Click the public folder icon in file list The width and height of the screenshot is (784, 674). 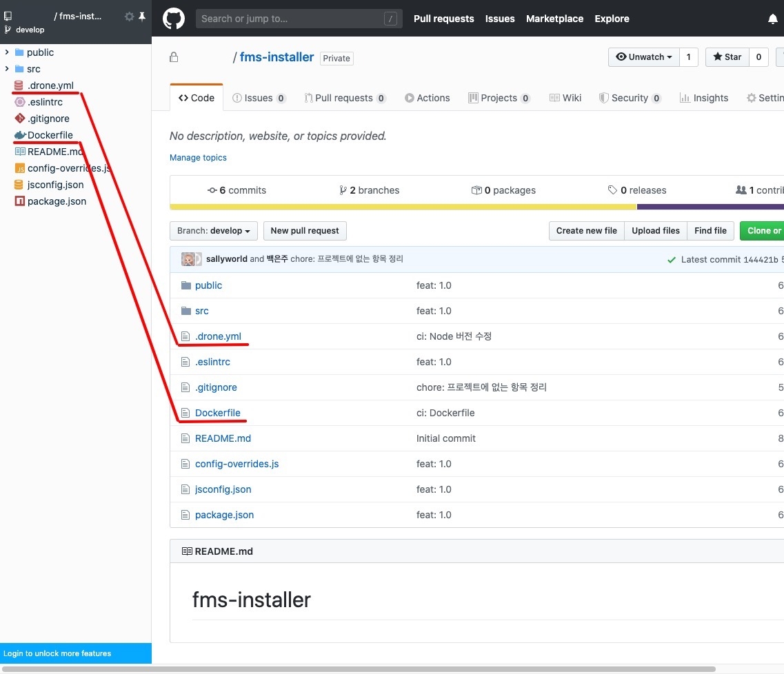[185, 285]
